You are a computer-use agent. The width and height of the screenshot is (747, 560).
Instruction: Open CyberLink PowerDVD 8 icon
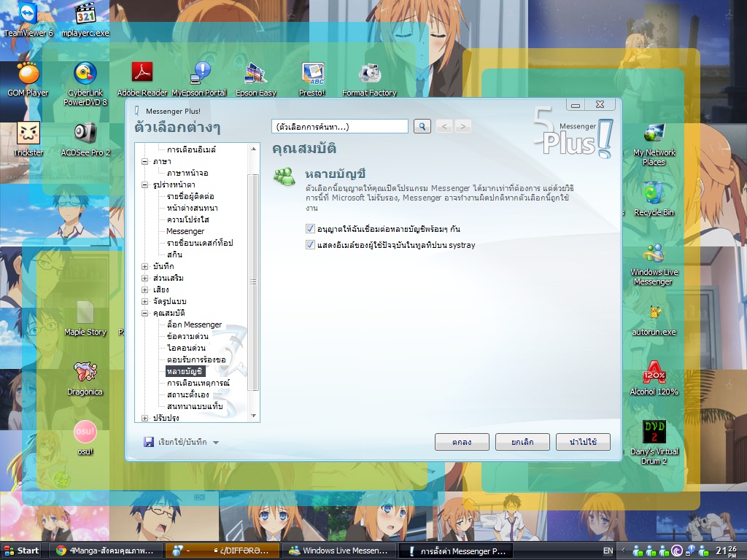[x=85, y=84]
